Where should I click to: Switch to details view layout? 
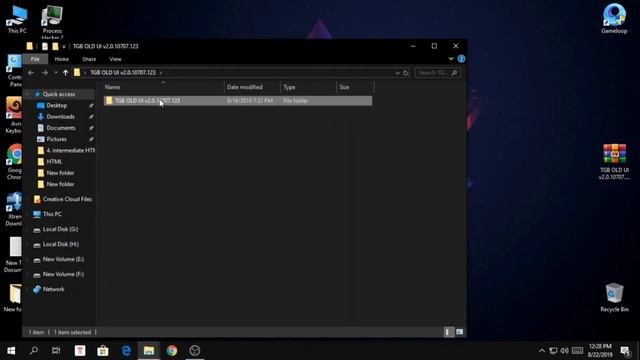(448, 332)
